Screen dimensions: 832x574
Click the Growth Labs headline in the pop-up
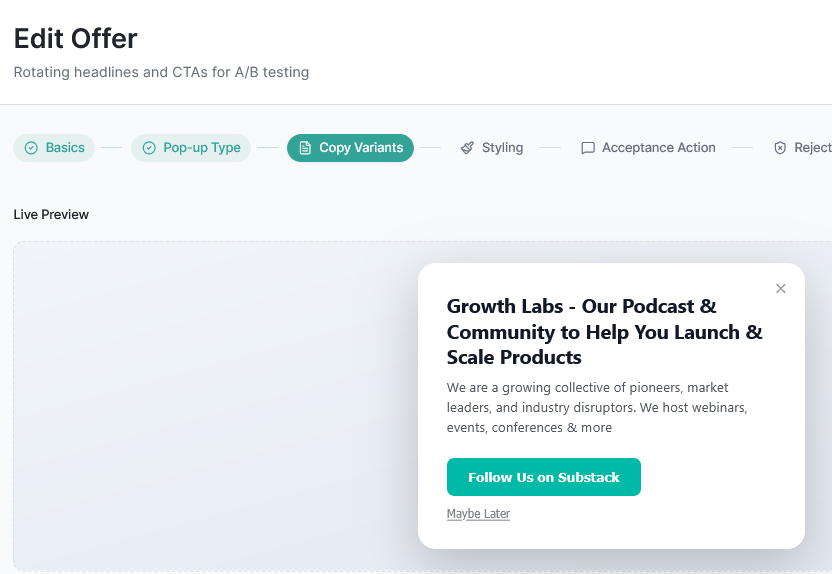tap(604, 332)
